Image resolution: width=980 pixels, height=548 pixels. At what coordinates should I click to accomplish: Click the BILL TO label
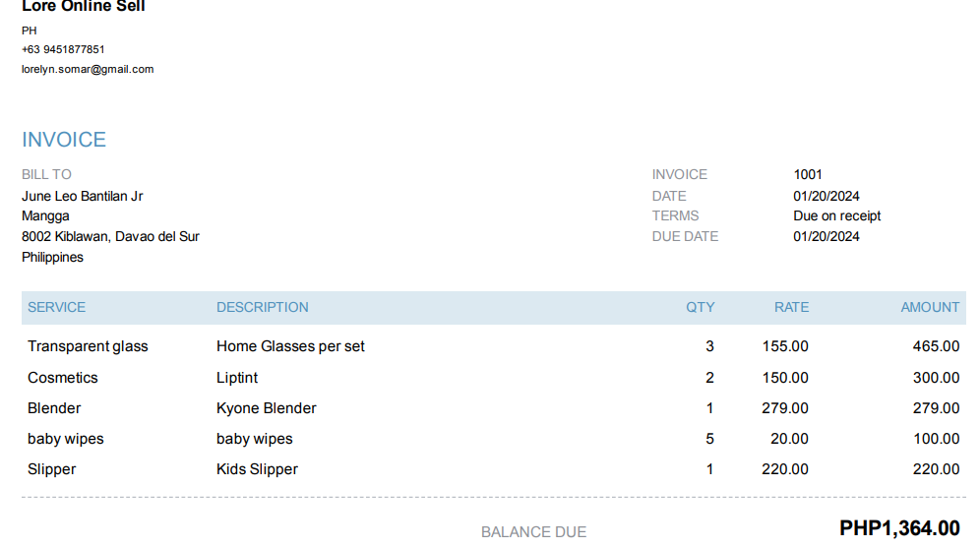point(46,174)
